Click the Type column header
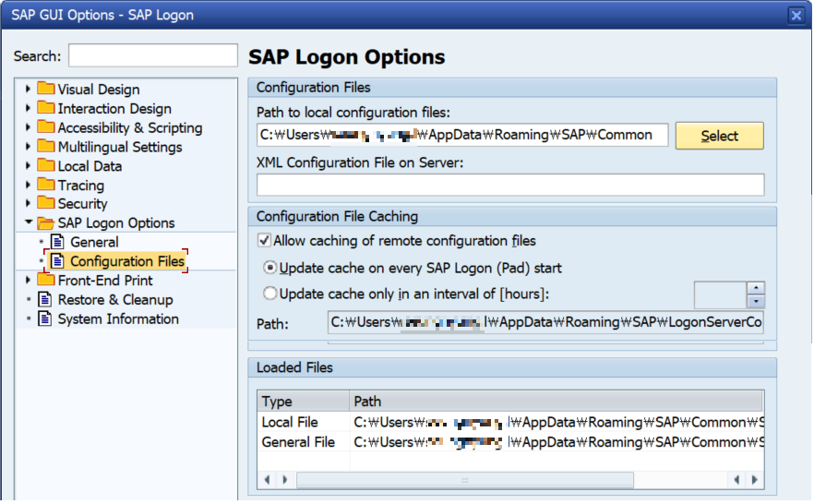This screenshot has width=814, height=504. click(x=303, y=402)
